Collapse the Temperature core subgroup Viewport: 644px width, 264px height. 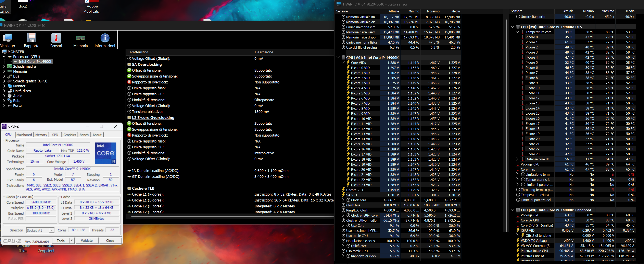click(518, 32)
